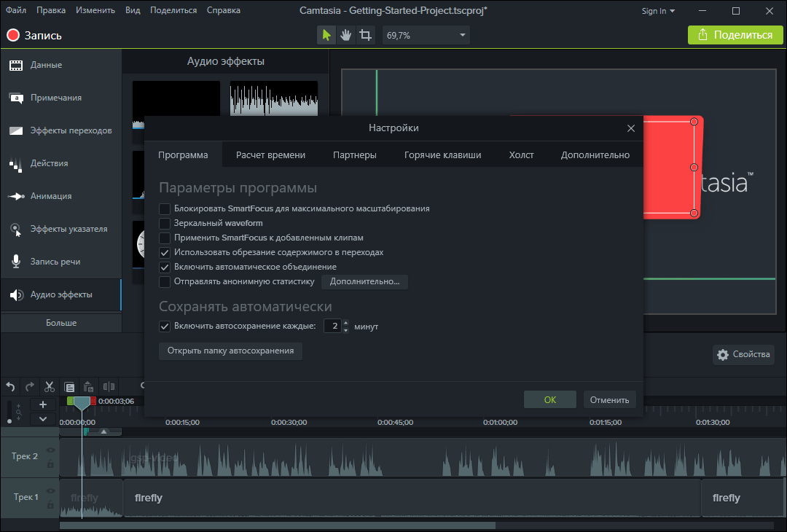Open Справка menu
The width and height of the screenshot is (787, 532).
(x=224, y=10)
